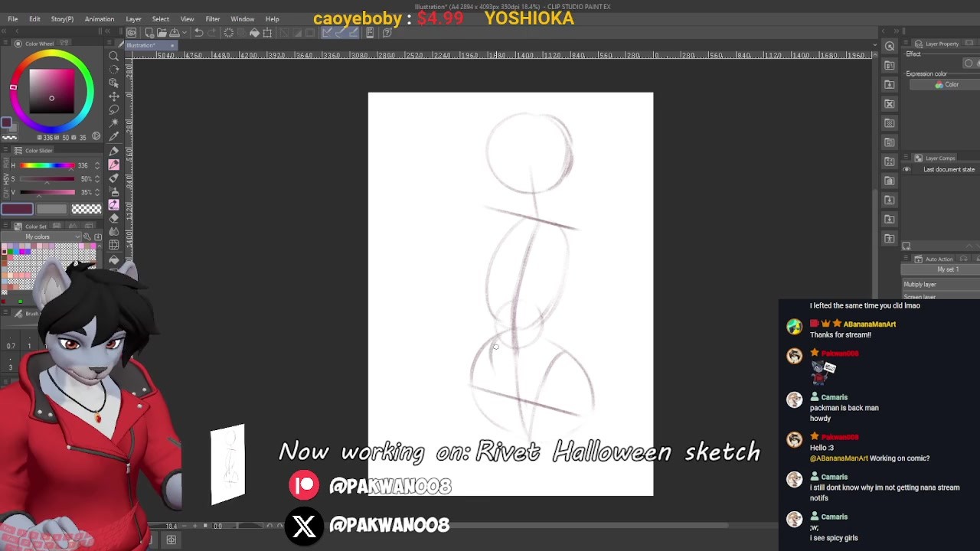The image size is (980, 551).
Task: Expand the Expression color Color dropdown
Action: pyautogui.click(x=946, y=85)
